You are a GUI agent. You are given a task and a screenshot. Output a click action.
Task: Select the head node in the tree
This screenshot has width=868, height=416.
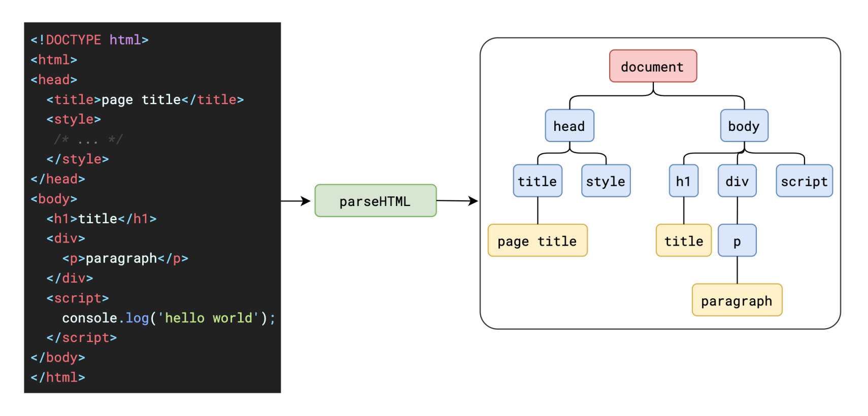pos(570,126)
